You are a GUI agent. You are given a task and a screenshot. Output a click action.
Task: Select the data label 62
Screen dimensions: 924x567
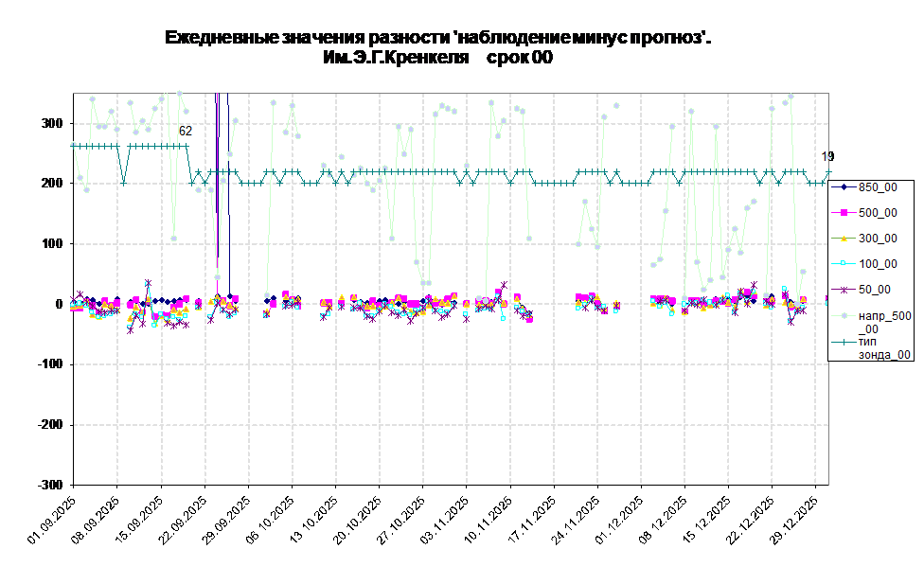click(x=186, y=132)
